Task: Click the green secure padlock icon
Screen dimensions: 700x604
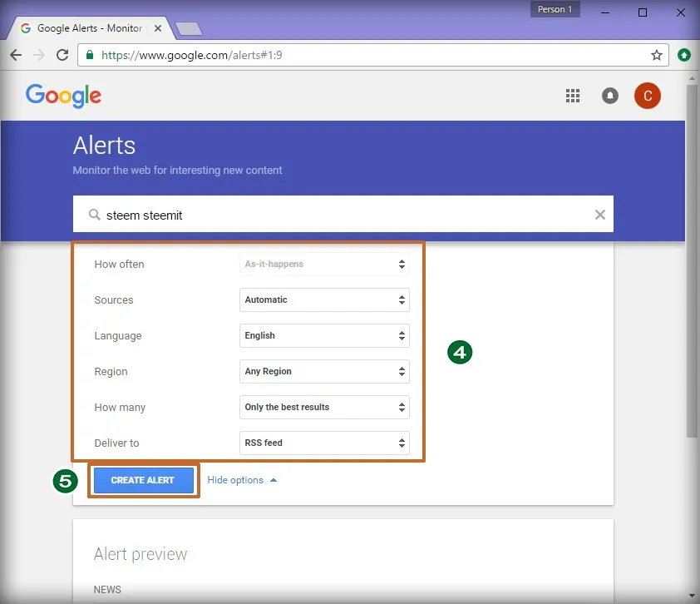Action: pos(90,55)
